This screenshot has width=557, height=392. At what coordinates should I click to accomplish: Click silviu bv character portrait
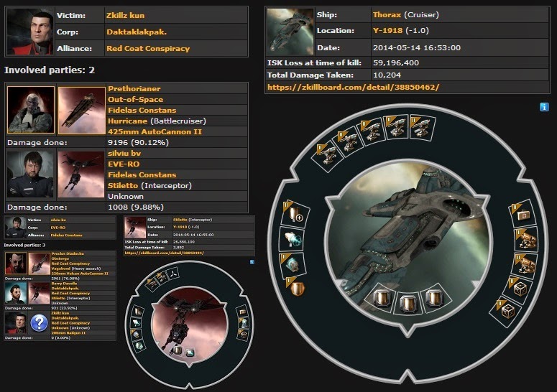click(31, 174)
